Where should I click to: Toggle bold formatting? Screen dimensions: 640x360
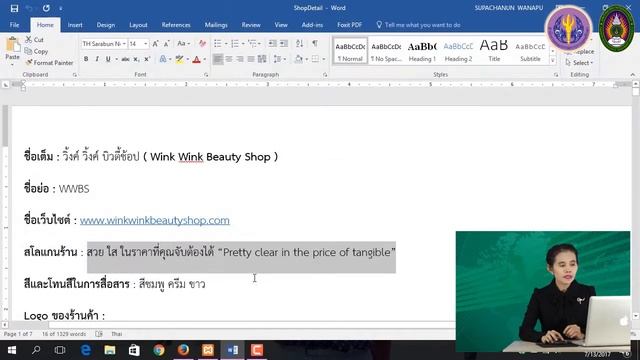click(x=86, y=60)
